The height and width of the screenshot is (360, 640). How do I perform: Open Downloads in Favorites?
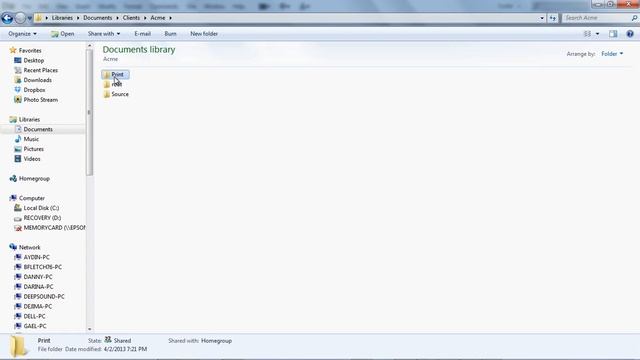coord(33,80)
